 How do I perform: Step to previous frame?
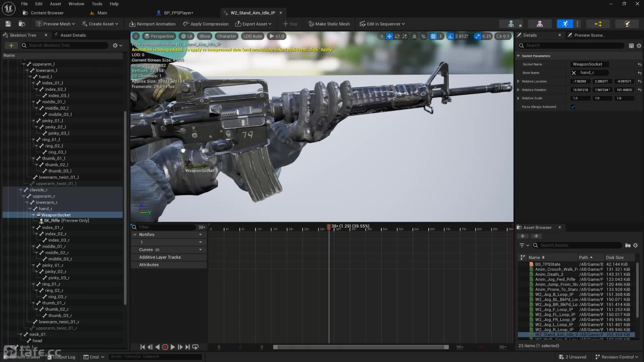pyautogui.click(x=150, y=347)
